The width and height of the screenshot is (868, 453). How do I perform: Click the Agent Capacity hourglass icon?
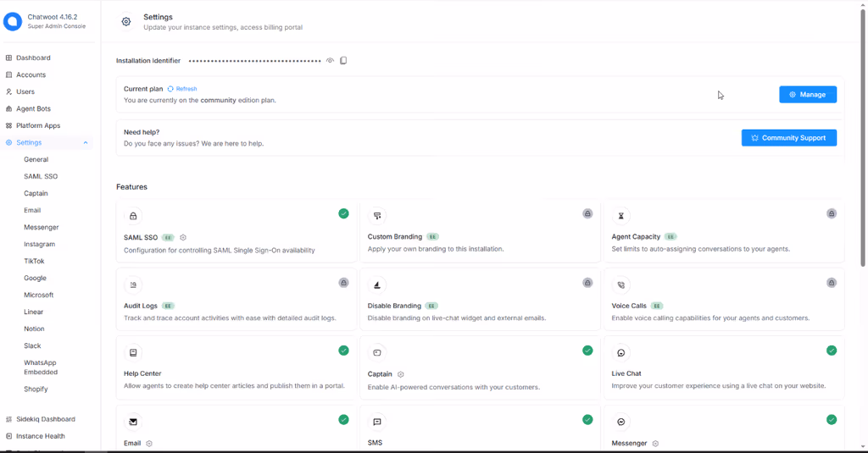point(621,216)
